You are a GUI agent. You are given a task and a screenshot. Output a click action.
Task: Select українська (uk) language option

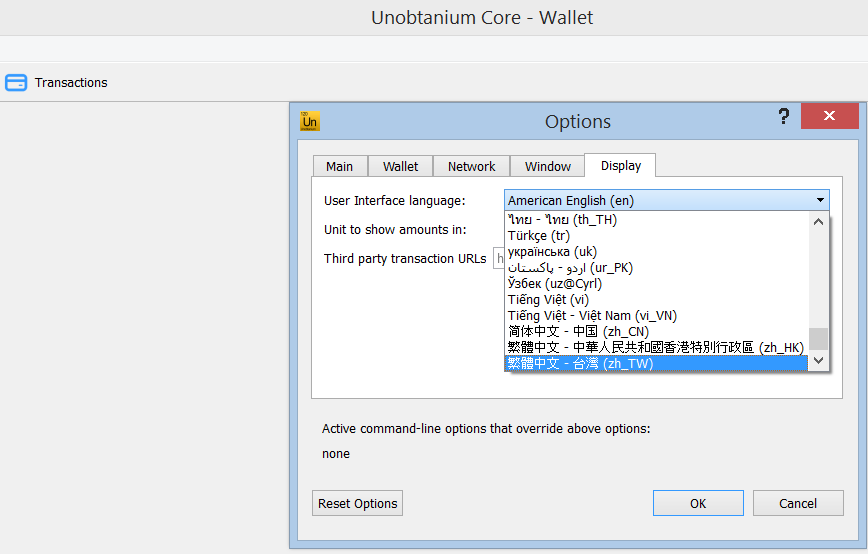pyautogui.click(x=552, y=252)
